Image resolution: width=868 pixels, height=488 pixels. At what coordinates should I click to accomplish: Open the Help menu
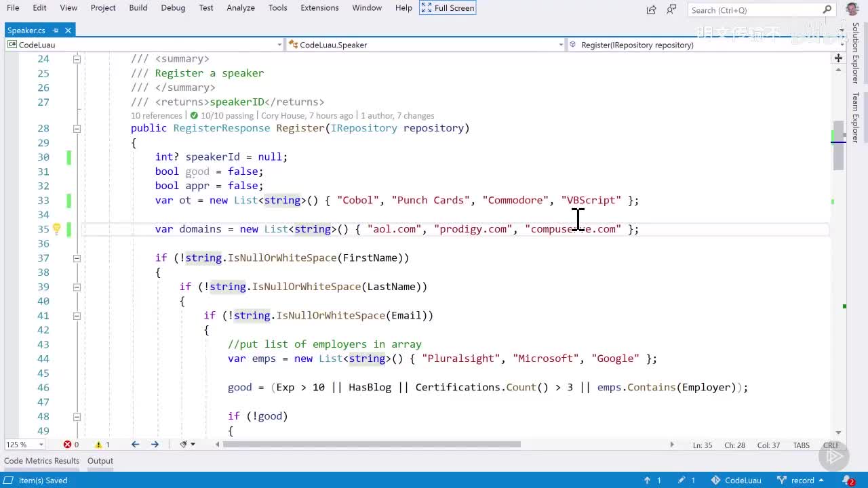click(x=403, y=7)
